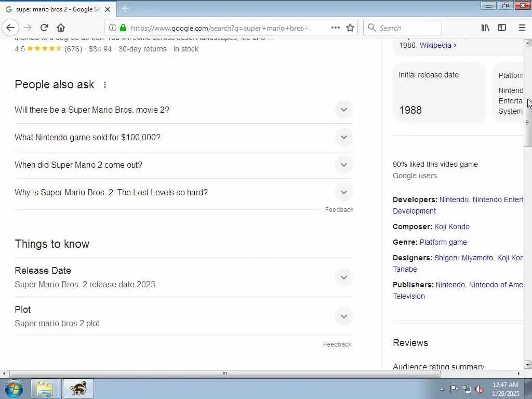Viewport: 532px width, 399px height.
Task: Open the first Nintendo developer link
Action: pyautogui.click(x=454, y=199)
